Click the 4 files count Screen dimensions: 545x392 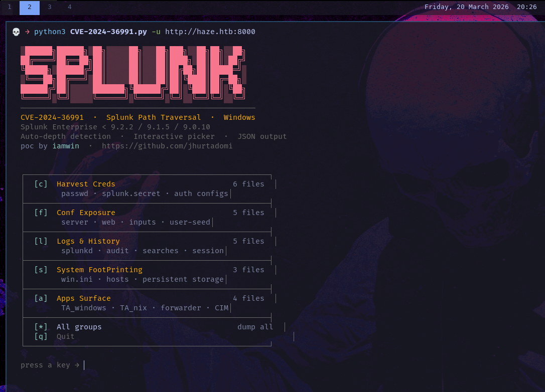click(248, 298)
